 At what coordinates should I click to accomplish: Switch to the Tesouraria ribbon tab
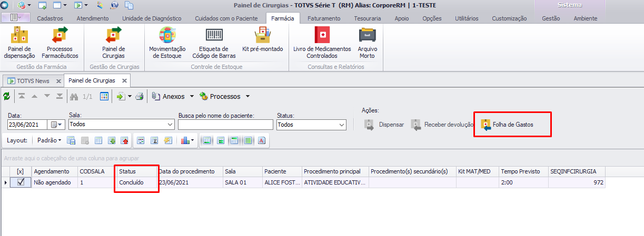(x=368, y=18)
